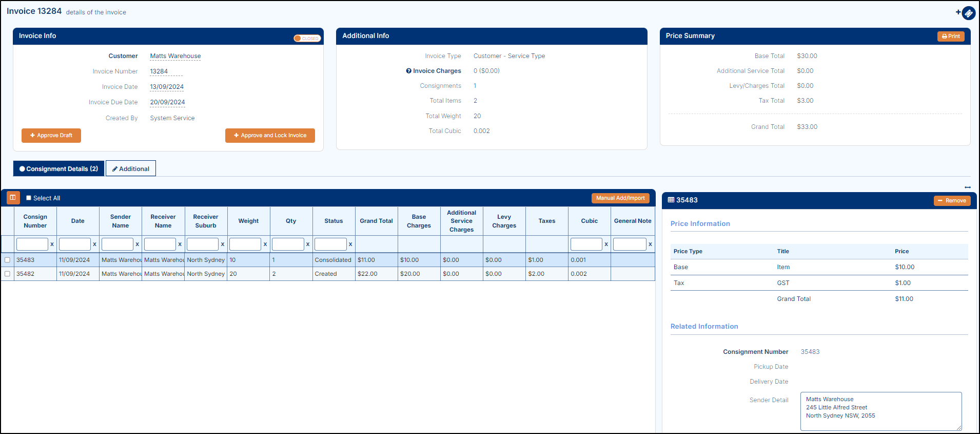Open the column chooser icon beside Select All
This screenshot has width=980, height=434.
coord(13,198)
